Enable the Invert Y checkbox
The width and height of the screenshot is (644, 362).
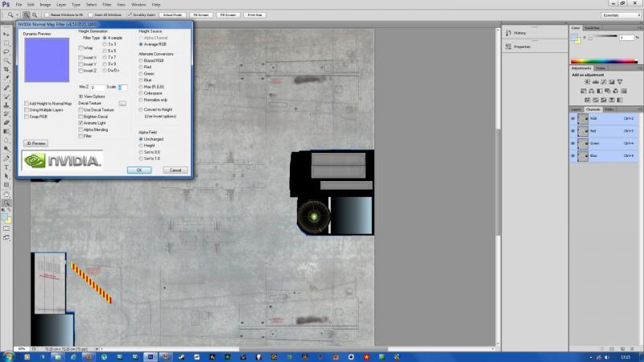80,64
